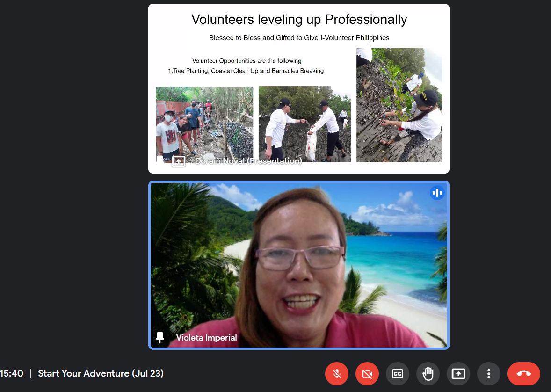The image size is (551, 392).
Task: Open the three-dot more options menu
Action: pyautogui.click(x=489, y=374)
